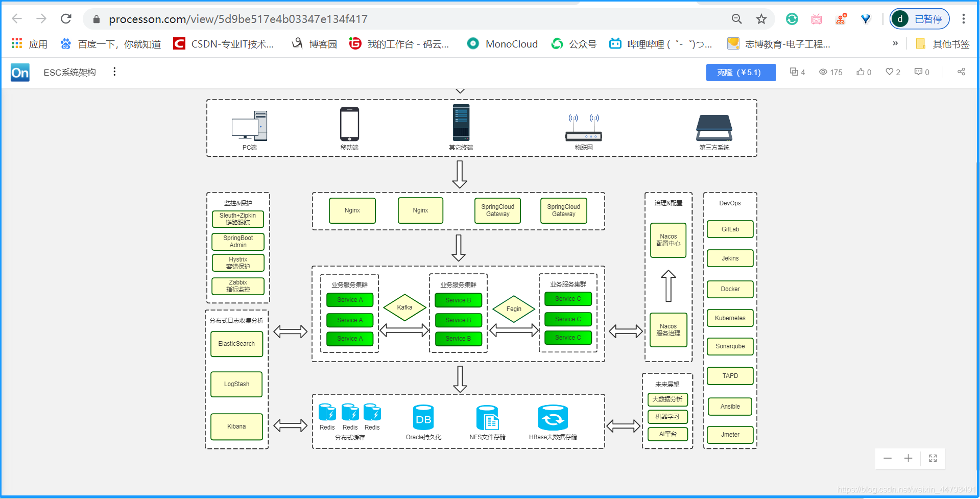
Task: Open the CSDN-专业IT技术 bookmark
Action: pos(224,44)
